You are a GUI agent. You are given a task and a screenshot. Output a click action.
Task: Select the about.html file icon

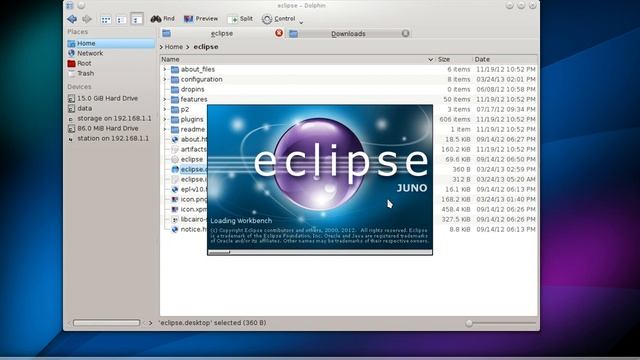[175, 139]
